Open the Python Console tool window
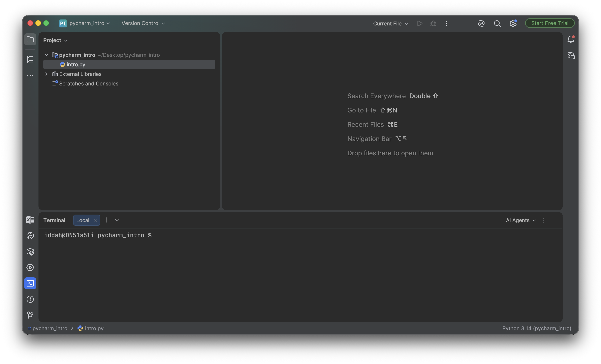The height and width of the screenshot is (364, 601). coord(30,236)
